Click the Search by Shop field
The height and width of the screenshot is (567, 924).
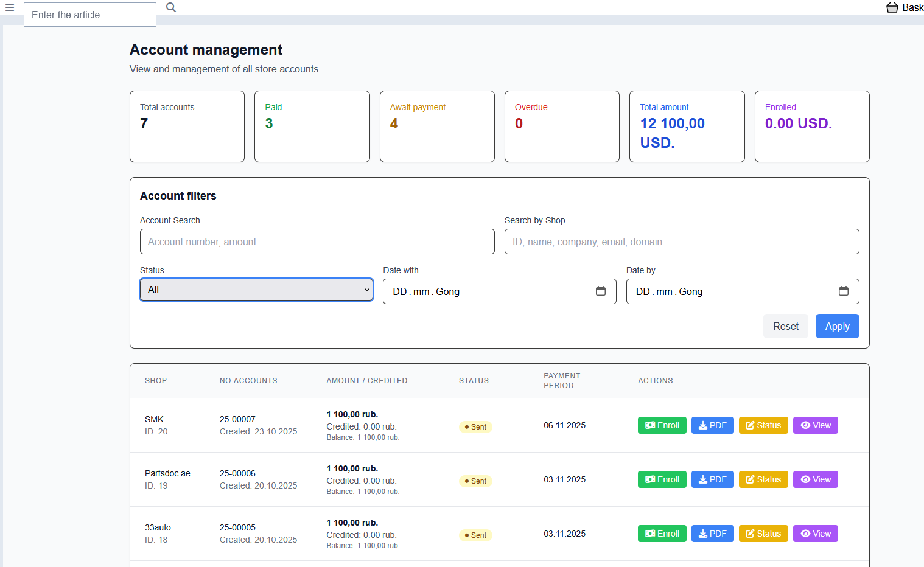coord(681,242)
